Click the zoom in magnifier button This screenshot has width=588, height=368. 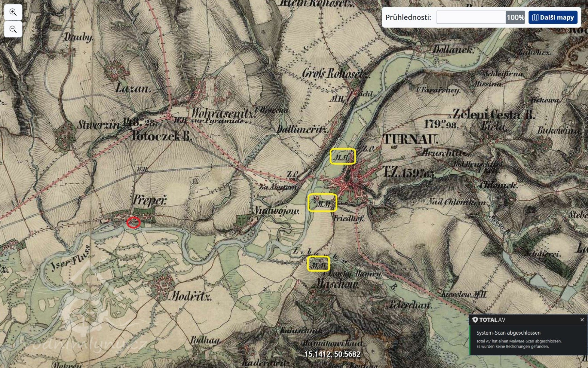13,12
